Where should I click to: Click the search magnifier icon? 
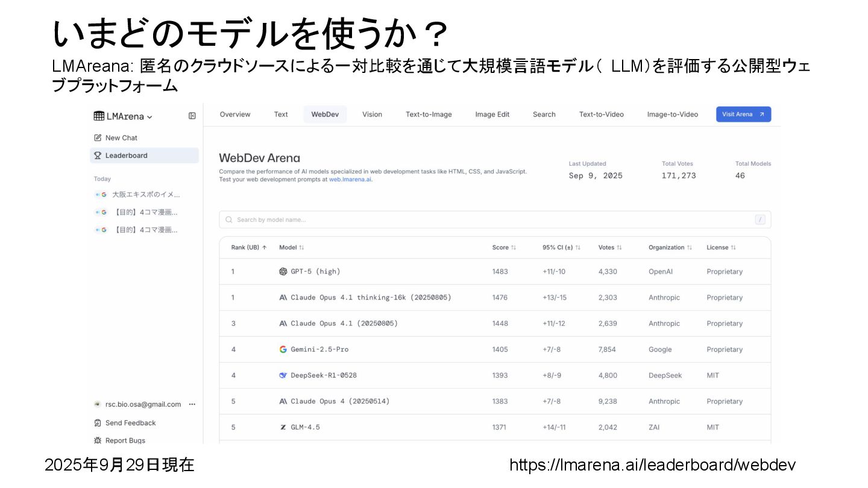229,220
